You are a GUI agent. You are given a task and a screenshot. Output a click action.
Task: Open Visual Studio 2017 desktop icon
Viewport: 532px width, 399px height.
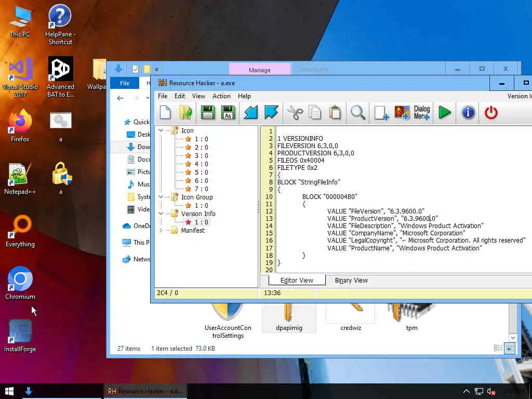coord(20,77)
